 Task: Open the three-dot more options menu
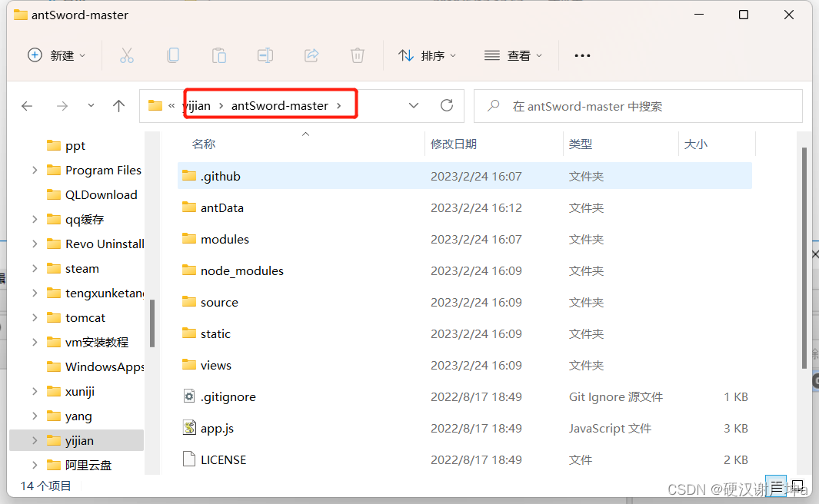coord(582,55)
